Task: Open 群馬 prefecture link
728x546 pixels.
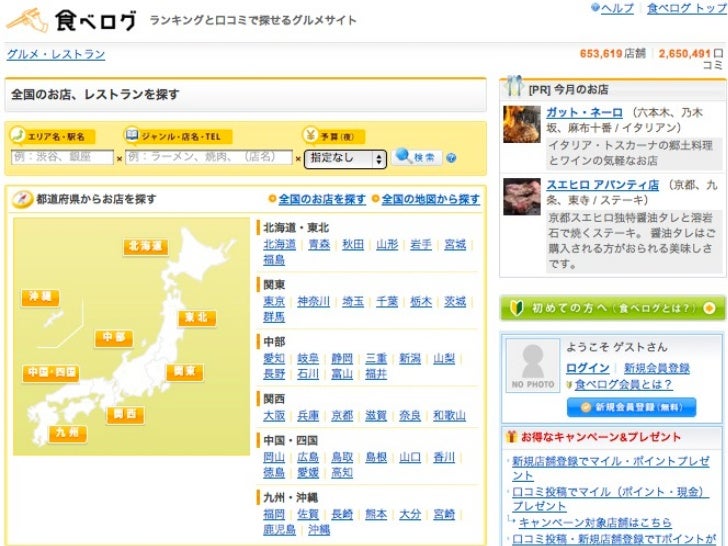Action: 274,317
